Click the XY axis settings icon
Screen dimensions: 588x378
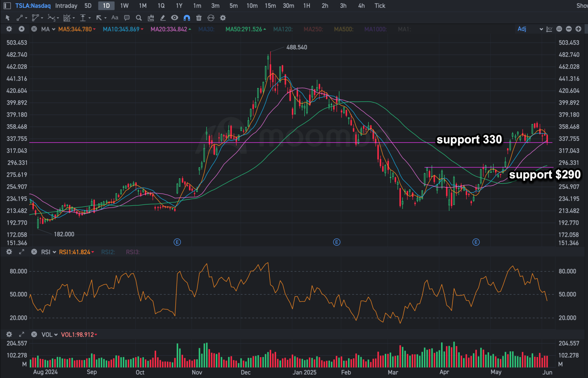click(549, 29)
